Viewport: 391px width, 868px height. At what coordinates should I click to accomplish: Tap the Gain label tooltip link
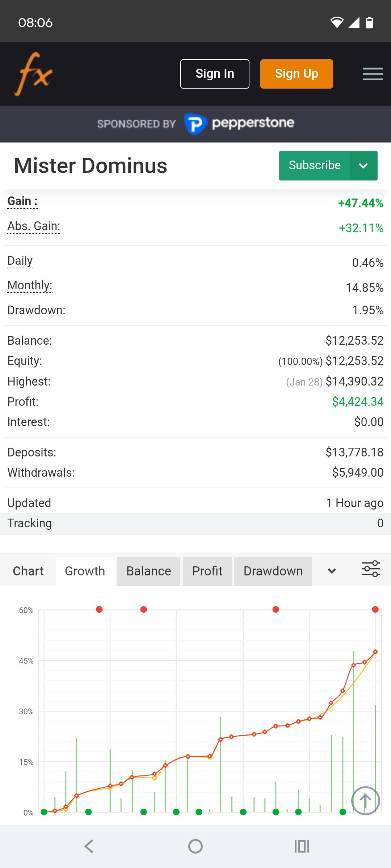tap(22, 201)
